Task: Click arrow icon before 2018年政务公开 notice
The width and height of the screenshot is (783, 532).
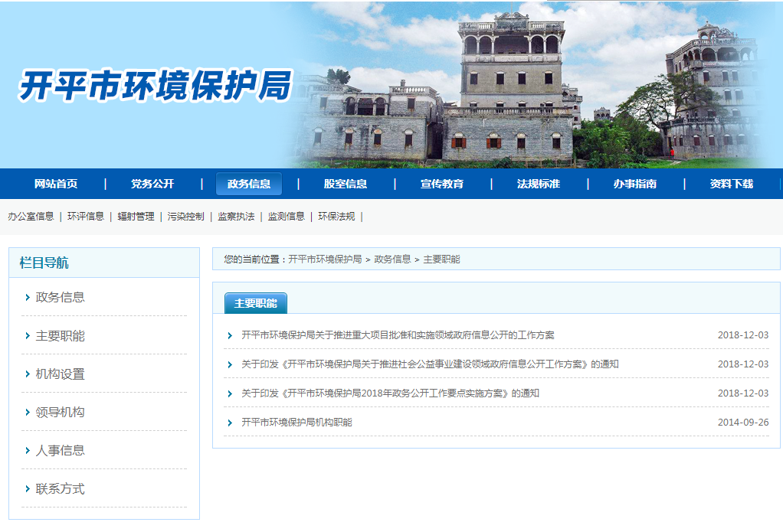Action: pos(230,393)
